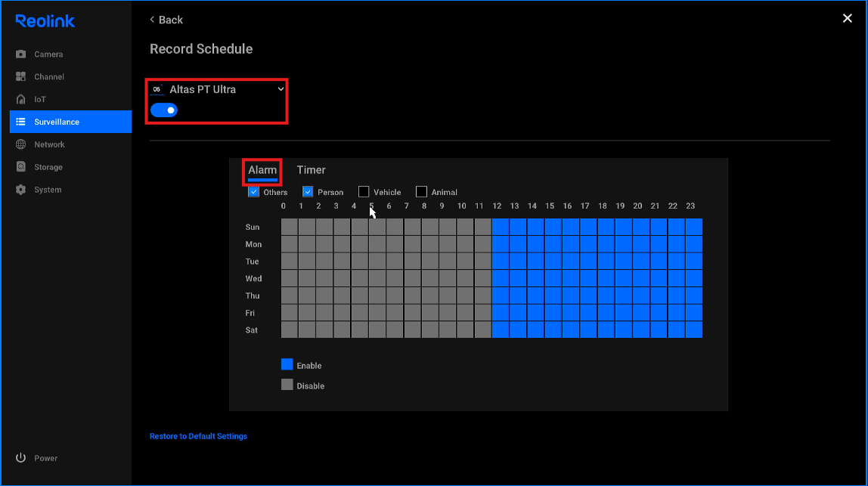Viewport: 868px width, 486px height.
Task: Click Wednesday hour 6 schedule cell
Action: [x=395, y=278]
